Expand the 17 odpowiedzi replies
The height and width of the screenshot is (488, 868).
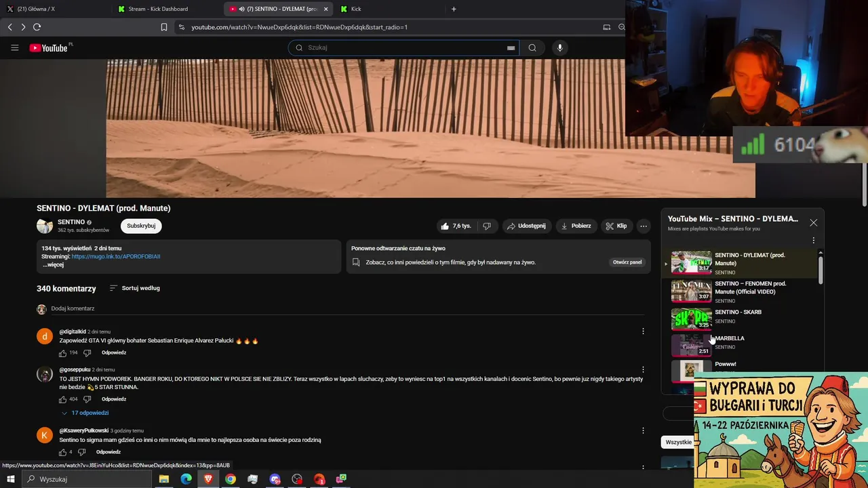click(x=85, y=413)
